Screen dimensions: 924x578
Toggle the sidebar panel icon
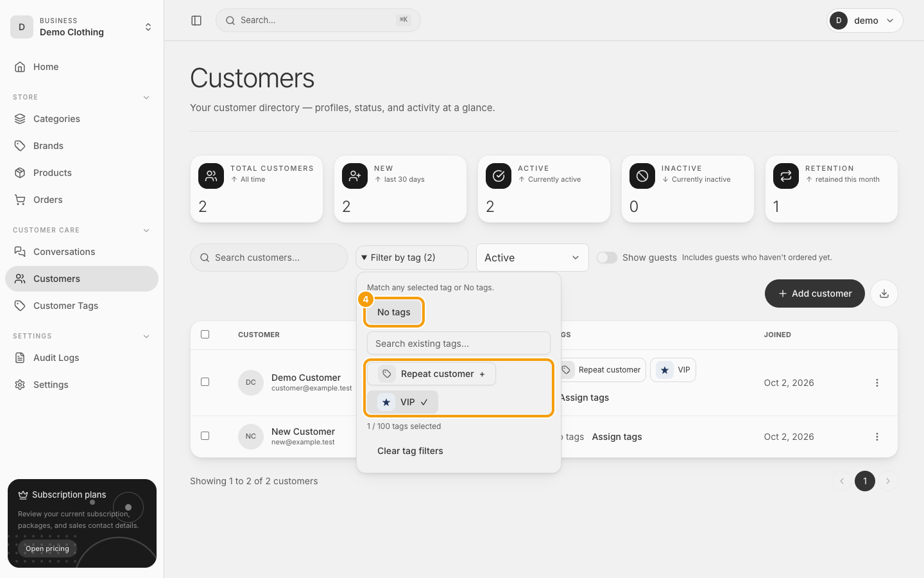pos(196,21)
